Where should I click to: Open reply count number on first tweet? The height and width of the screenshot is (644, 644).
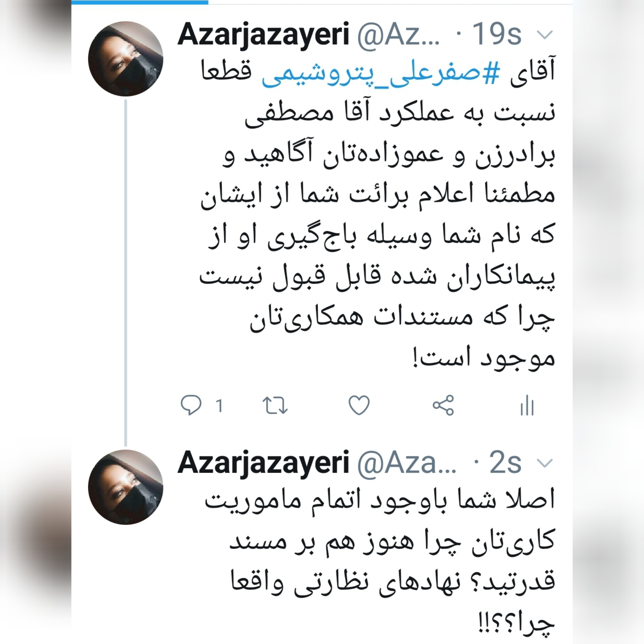tap(219, 406)
